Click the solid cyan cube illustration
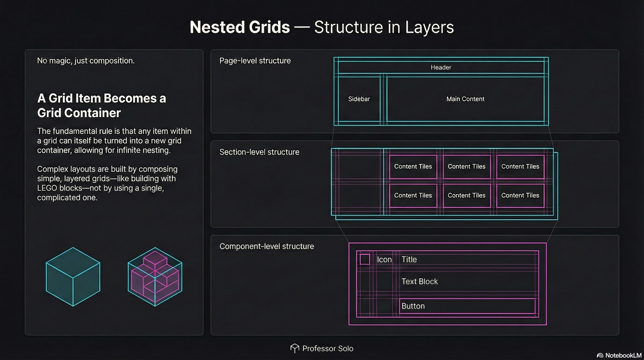The width and height of the screenshot is (644, 360). 73,277
